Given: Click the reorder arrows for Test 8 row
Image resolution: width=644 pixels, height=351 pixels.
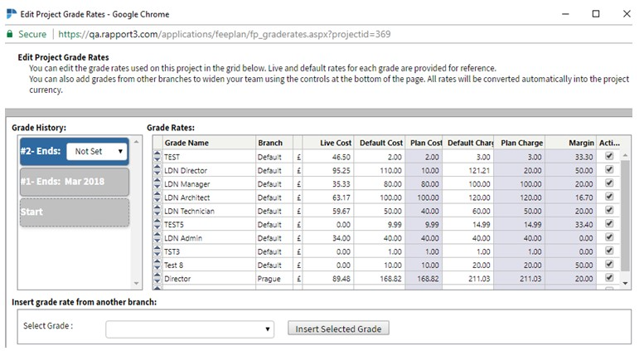Looking at the screenshot, I should pos(157,265).
